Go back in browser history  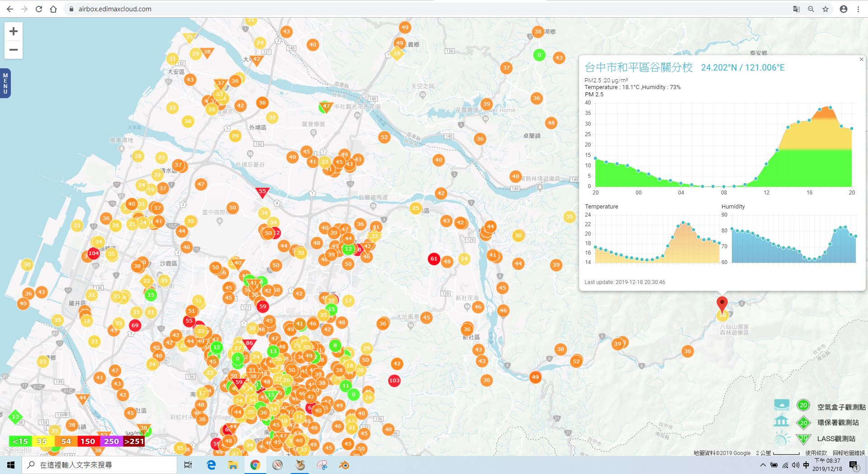click(9, 9)
